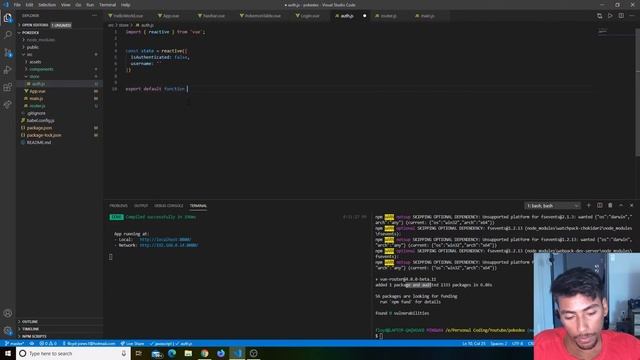Collapse the src folder

[x=59, y=55]
